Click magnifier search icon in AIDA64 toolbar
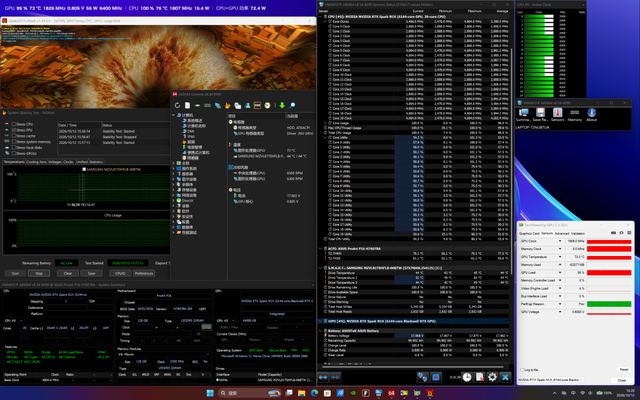The image size is (640, 400). (x=292, y=105)
